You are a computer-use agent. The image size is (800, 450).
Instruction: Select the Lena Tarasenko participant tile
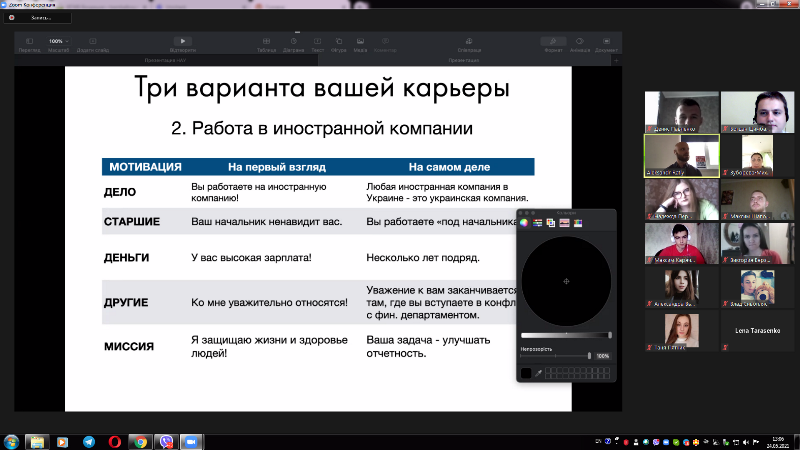tap(757, 331)
